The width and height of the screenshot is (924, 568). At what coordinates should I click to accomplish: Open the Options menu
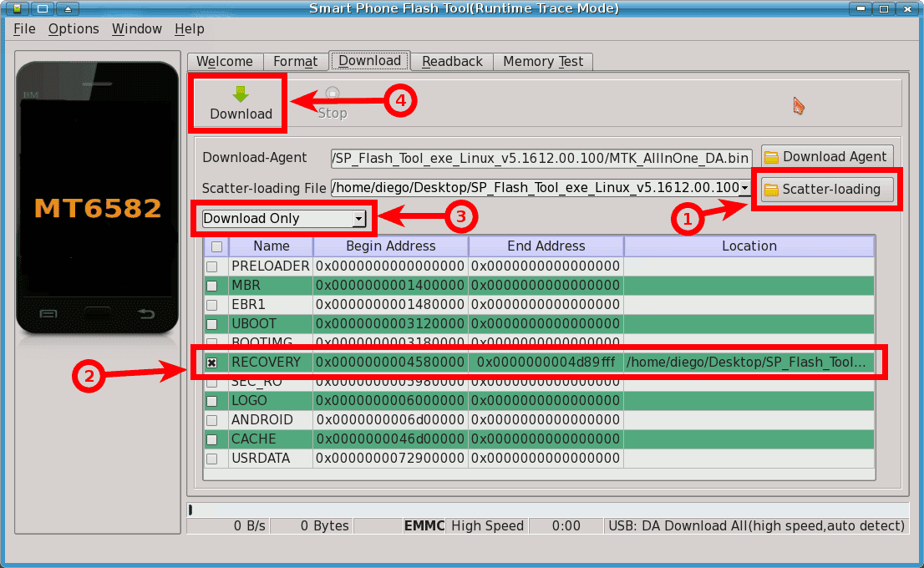click(74, 28)
